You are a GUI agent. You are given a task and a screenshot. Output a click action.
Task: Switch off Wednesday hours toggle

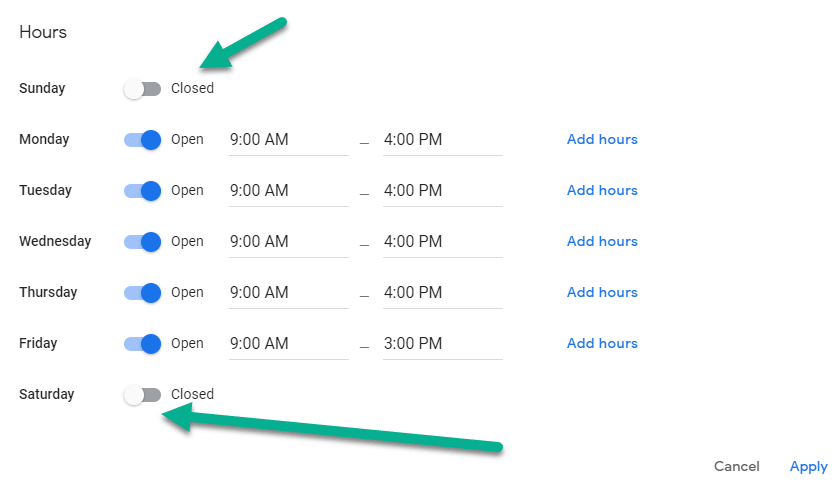(x=143, y=242)
